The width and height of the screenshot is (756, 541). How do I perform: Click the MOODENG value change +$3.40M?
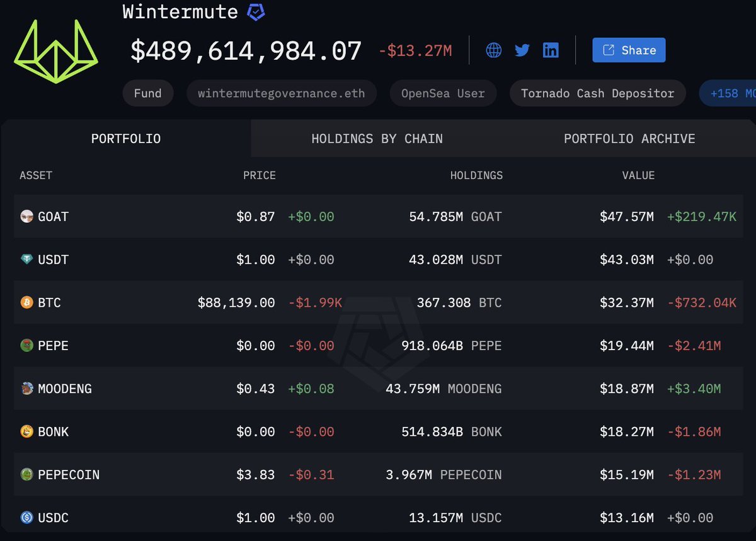click(694, 389)
